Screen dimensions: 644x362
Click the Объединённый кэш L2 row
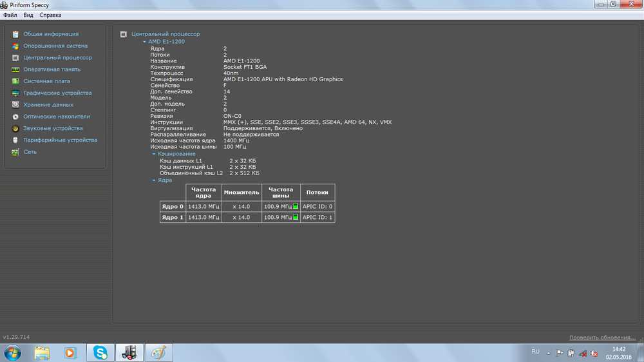pyautogui.click(x=209, y=173)
